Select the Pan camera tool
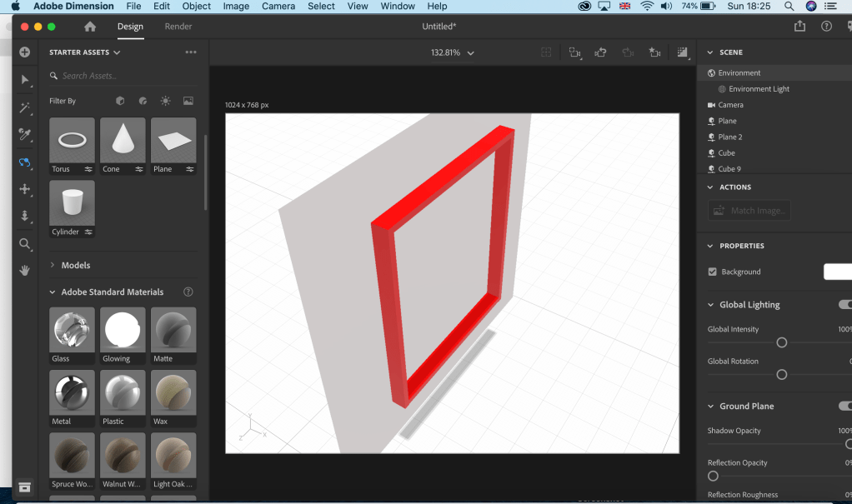Viewport: 852px width, 504px height. (25, 189)
